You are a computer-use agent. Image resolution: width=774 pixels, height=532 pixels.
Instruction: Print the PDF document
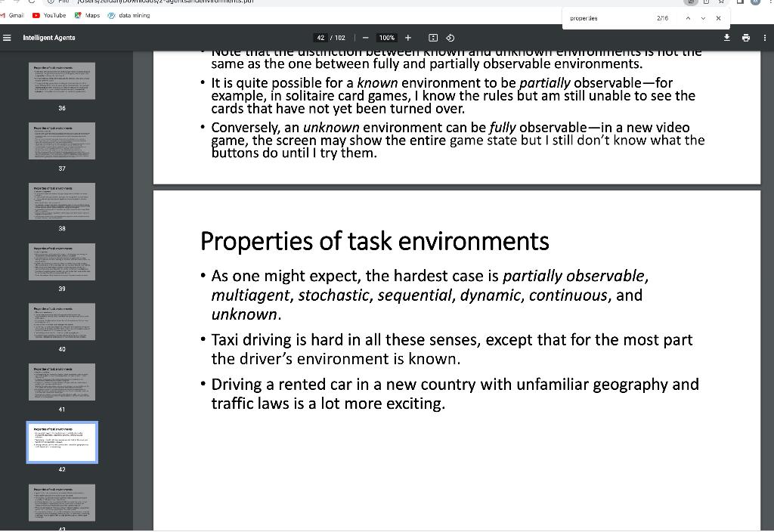pyautogui.click(x=746, y=38)
